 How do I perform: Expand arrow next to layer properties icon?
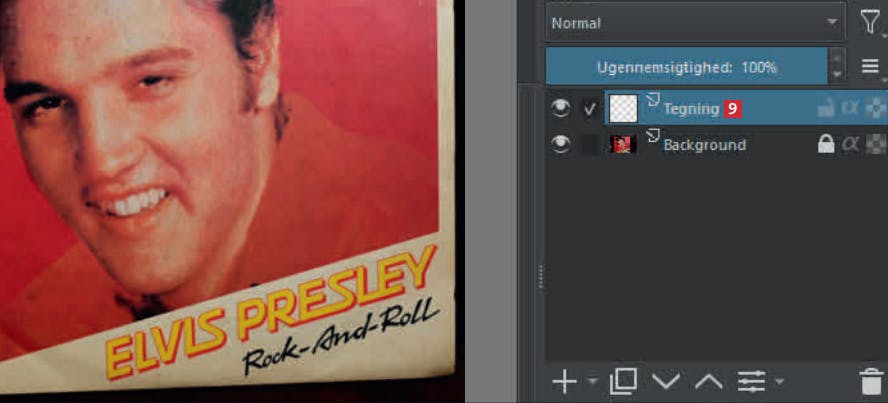tap(779, 381)
